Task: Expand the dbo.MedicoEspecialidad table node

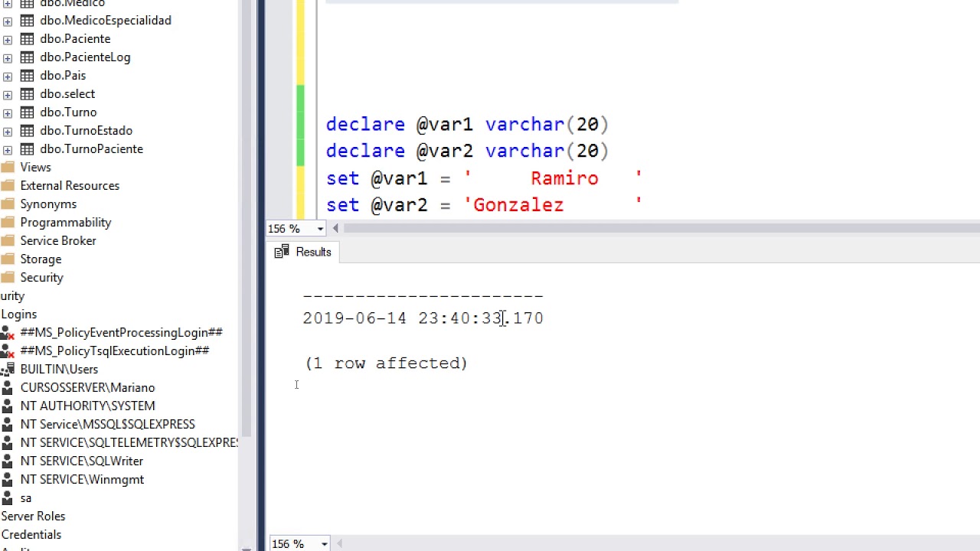Action: [x=8, y=21]
